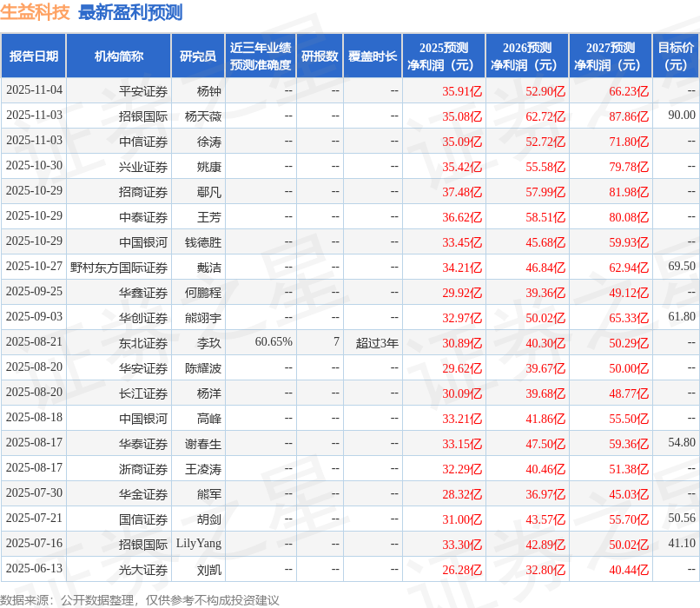Click researcher name 刘凯

tap(209, 570)
